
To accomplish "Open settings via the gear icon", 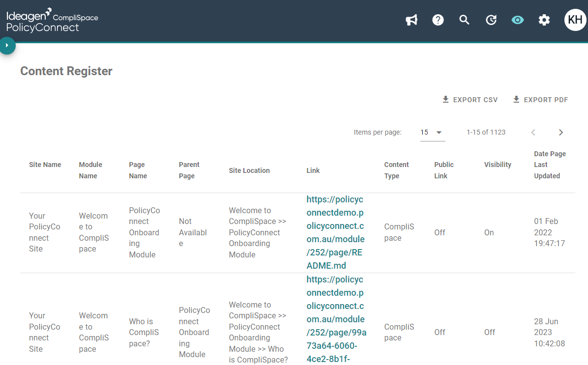I will [x=544, y=20].
